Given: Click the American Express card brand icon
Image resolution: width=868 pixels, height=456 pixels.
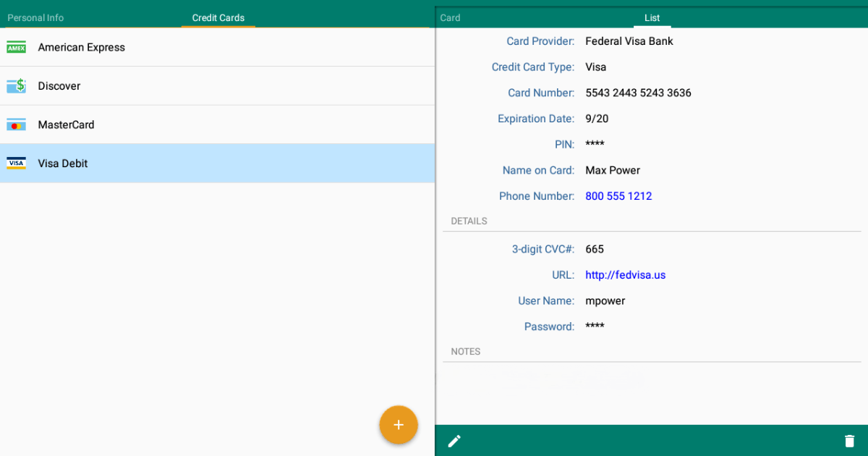Looking at the screenshot, I should [x=16, y=47].
